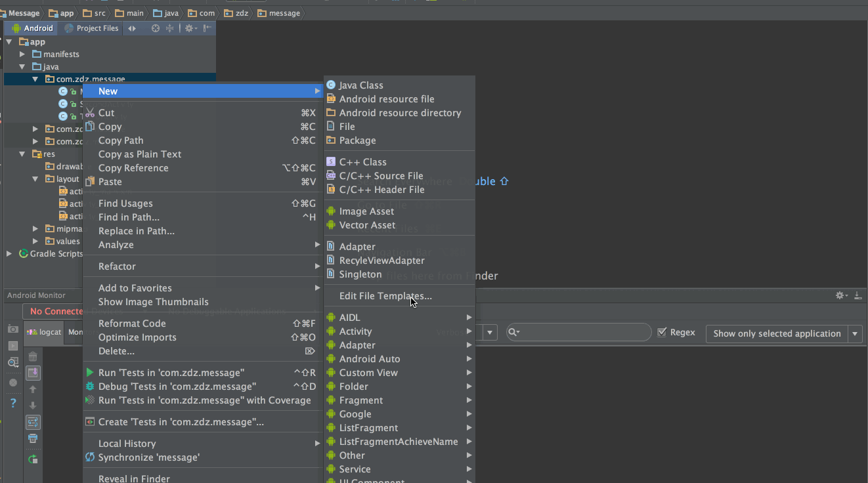This screenshot has width=868, height=483.
Task: Expand the manifests folder
Action: point(22,54)
